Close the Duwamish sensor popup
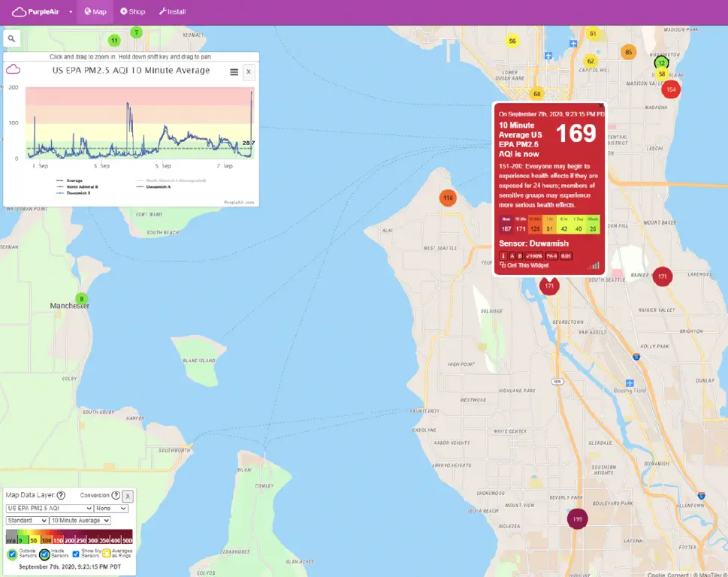Screen dimensions: 728x577 [x=601, y=105]
